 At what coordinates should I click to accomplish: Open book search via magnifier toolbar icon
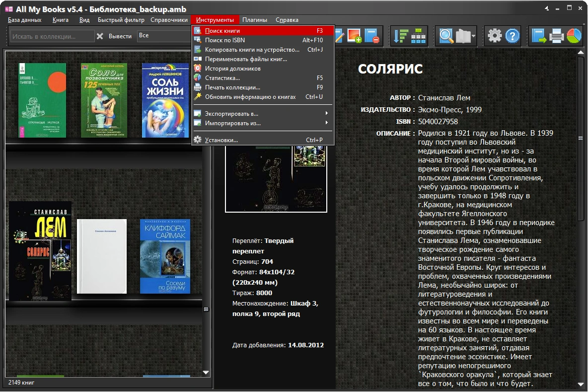(446, 36)
